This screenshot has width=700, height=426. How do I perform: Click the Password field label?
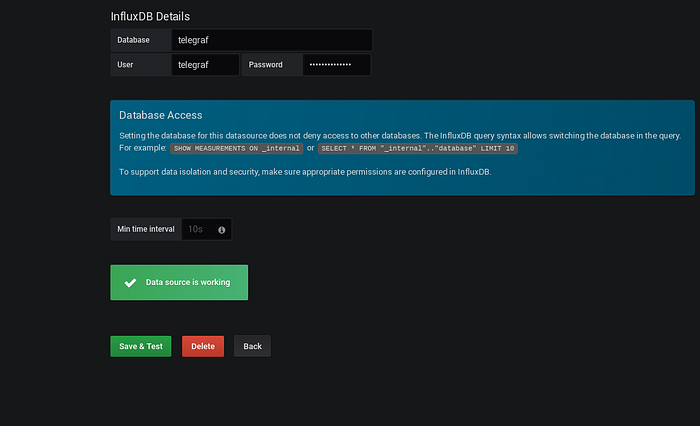click(266, 65)
